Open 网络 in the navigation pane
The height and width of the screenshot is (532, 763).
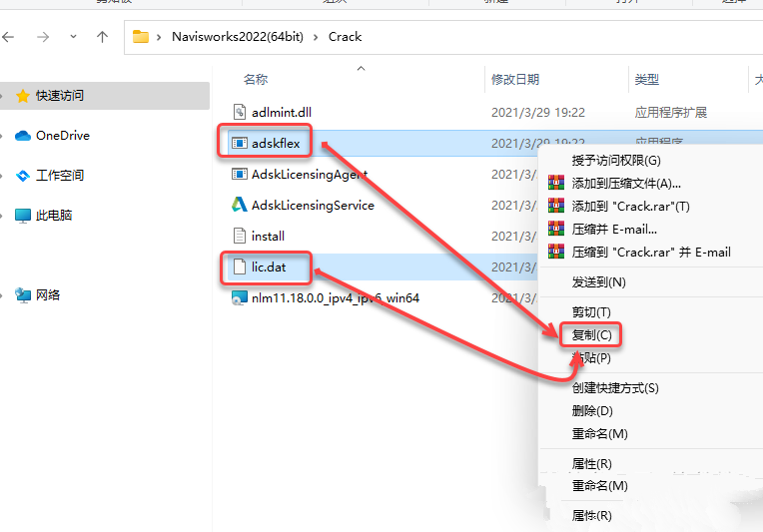pos(48,294)
